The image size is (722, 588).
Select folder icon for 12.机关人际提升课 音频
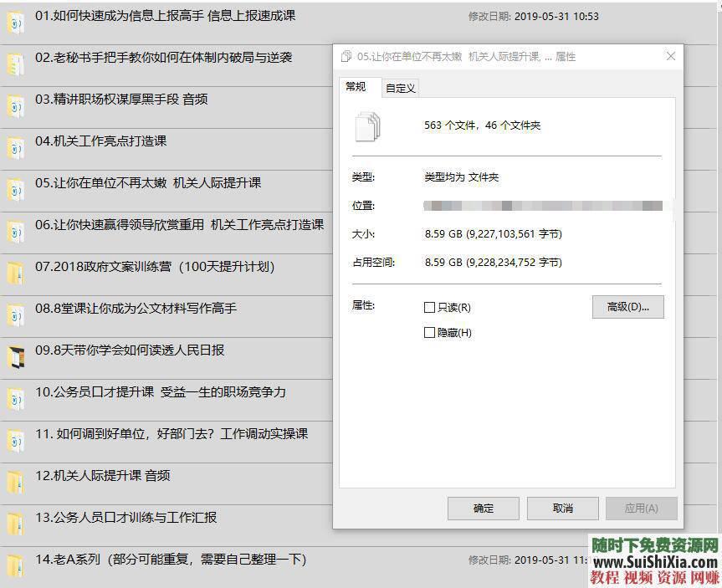coord(15,483)
